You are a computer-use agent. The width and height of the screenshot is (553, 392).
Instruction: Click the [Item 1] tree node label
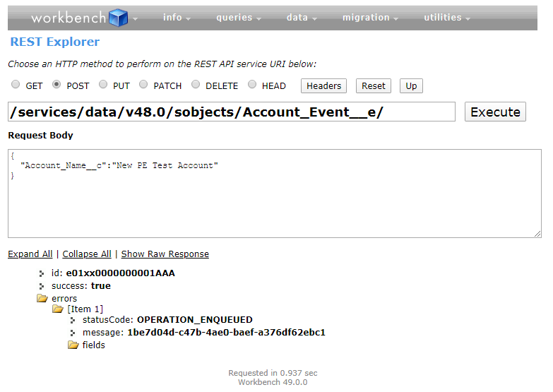[x=85, y=309]
